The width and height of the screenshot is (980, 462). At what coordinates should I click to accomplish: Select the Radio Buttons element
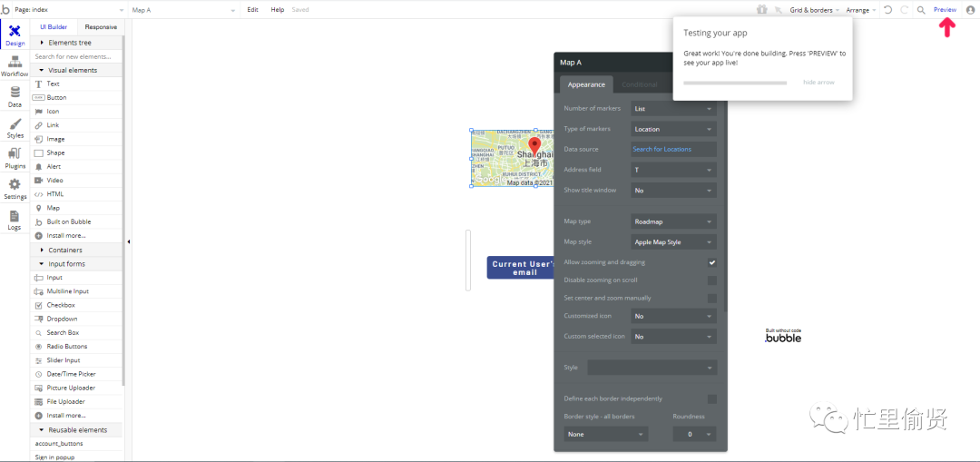(x=77, y=347)
